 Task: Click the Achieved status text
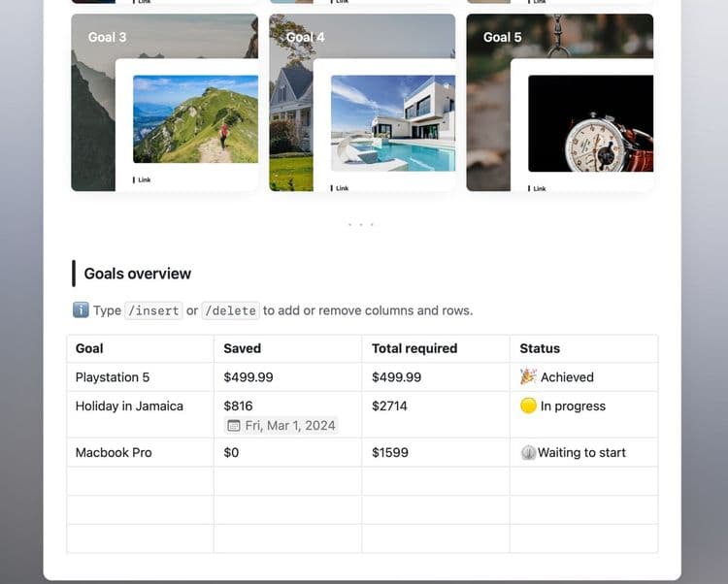pyautogui.click(x=567, y=377)
